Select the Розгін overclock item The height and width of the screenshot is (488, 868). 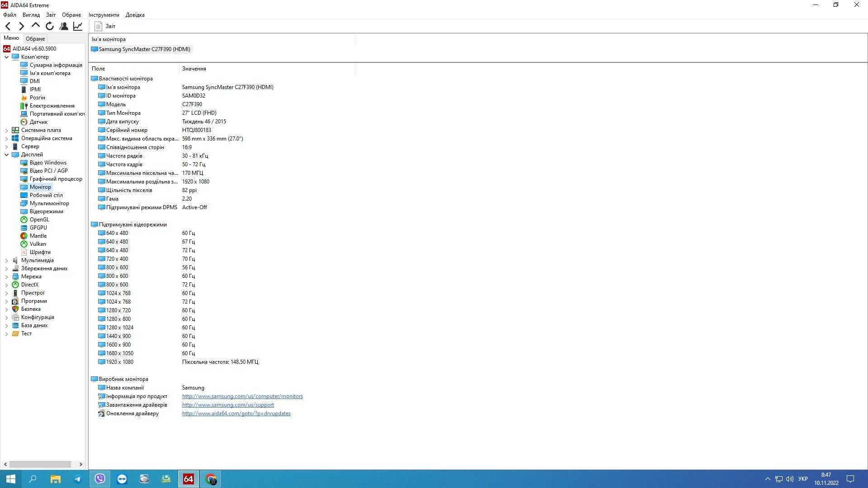[x=37, y=98]
